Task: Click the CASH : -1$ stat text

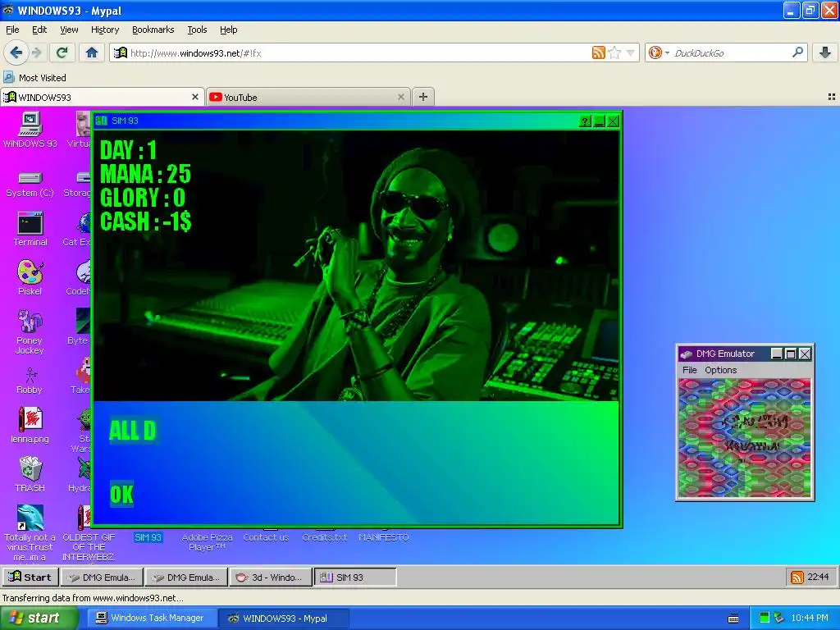Action: pos(146,221)
